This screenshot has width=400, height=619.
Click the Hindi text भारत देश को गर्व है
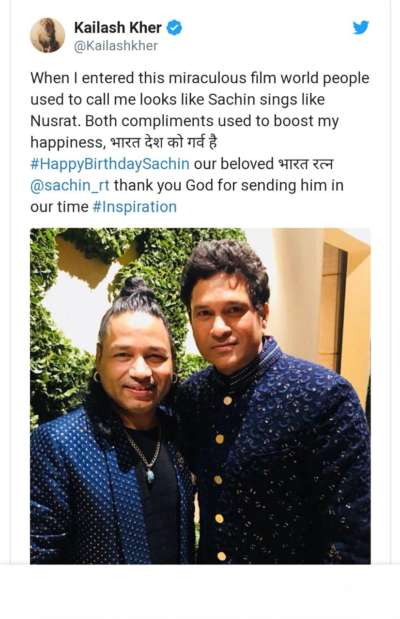click(163, 142)
